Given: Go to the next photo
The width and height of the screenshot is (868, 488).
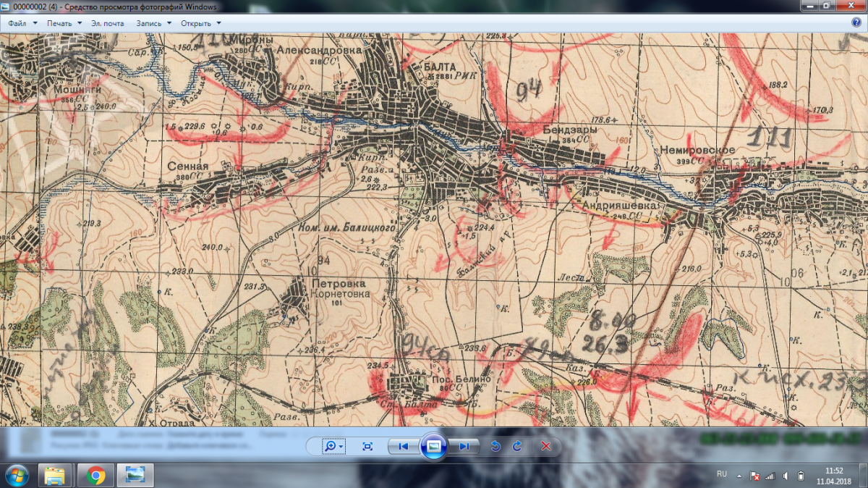Looking at the screenshot, I should click(464, 446).
